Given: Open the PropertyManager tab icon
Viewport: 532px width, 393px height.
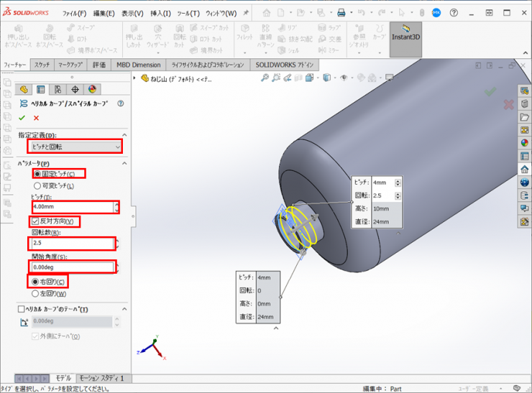Looking at the screenshot, I should tap(40, 90).
